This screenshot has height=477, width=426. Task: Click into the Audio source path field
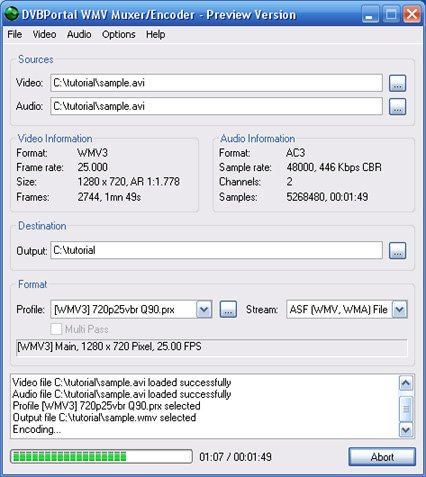216,106
